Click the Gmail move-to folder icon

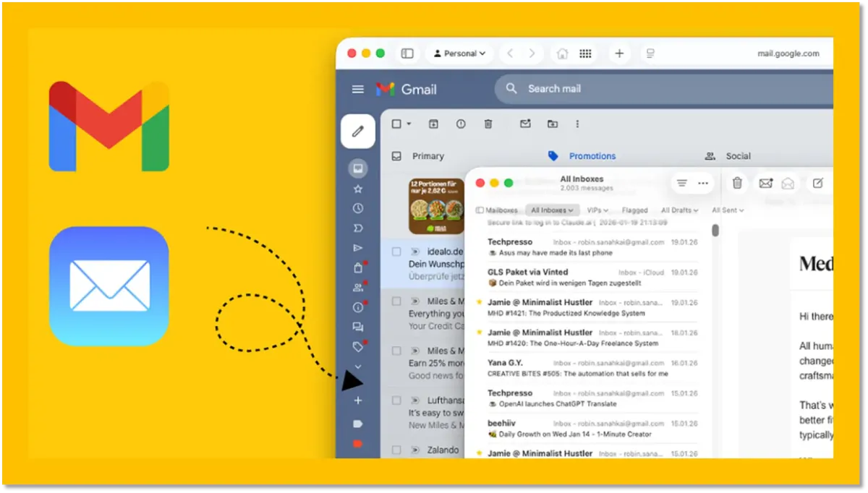pyautogui.click(x=553, y=124)
